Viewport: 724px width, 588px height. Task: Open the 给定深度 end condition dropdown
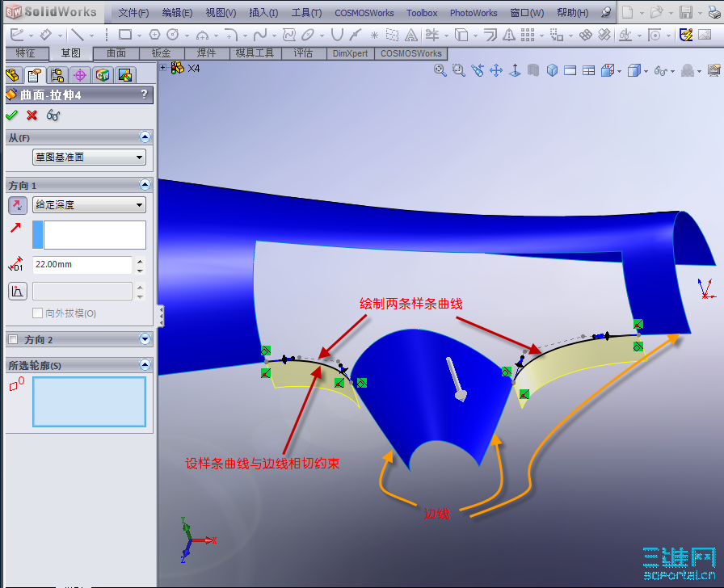point(89,205)
